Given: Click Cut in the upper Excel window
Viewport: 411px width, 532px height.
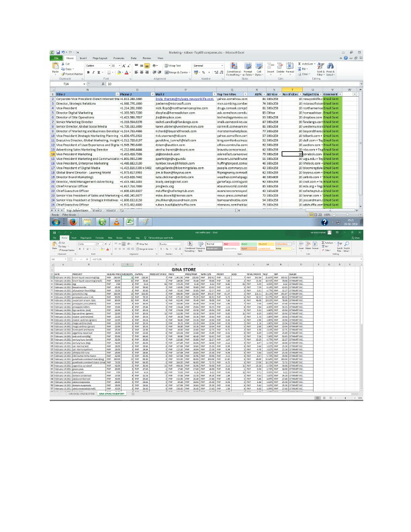Looking at the screenshot, I should tap(66, 64).
